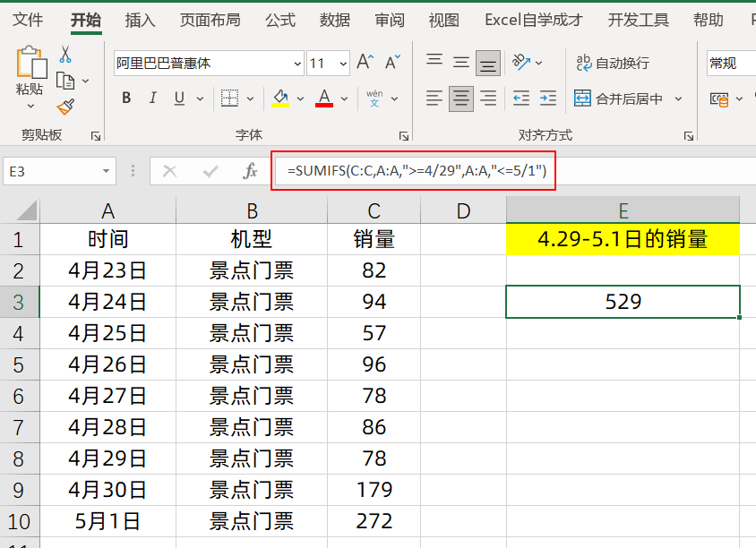Open Insert Function fx dialog
The image size is (756, 548).
click(250, 171)
